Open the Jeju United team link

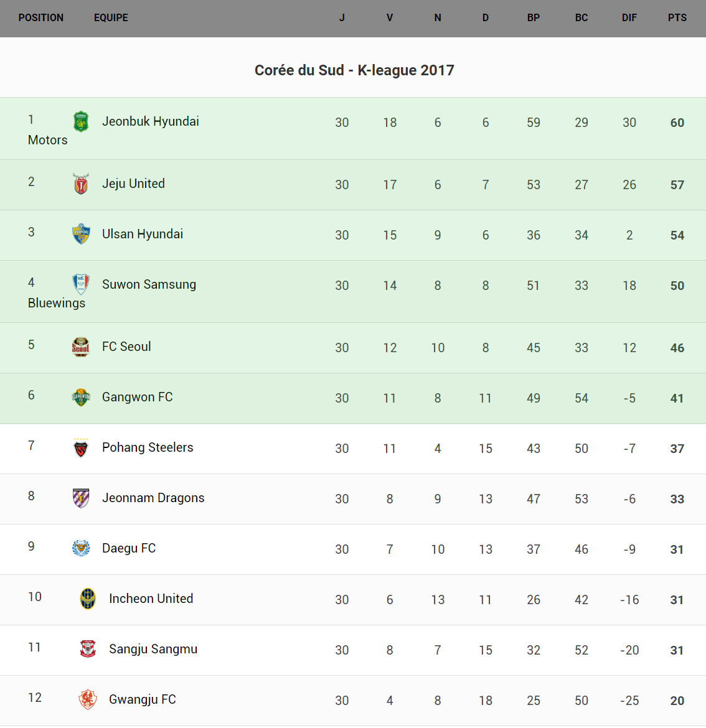coord(133,184)
